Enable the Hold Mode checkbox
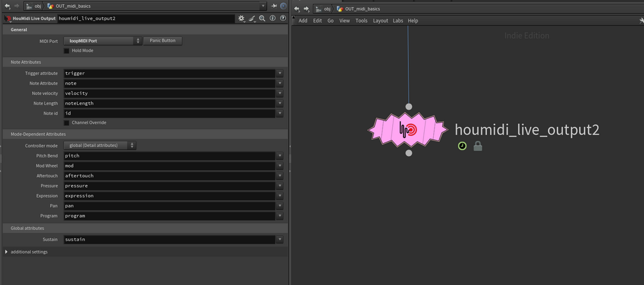644x285 pixels. coord(67,51)
